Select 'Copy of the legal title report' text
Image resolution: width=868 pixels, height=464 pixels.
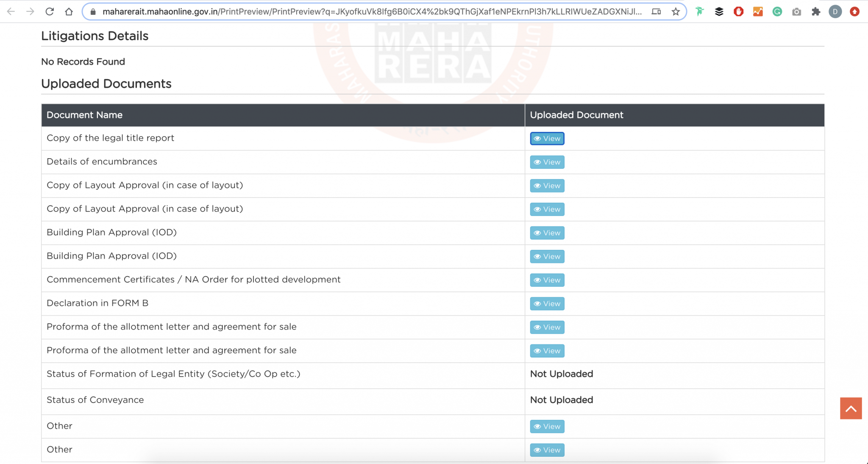pos(110,138)
